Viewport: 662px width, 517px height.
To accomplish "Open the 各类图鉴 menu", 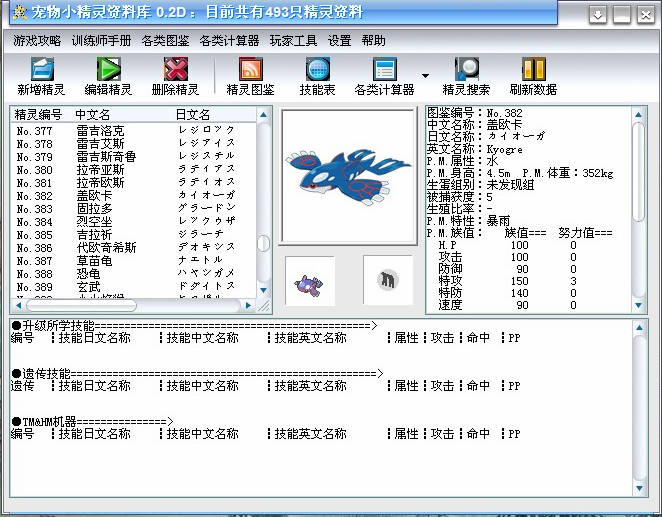I will (166, 41).
